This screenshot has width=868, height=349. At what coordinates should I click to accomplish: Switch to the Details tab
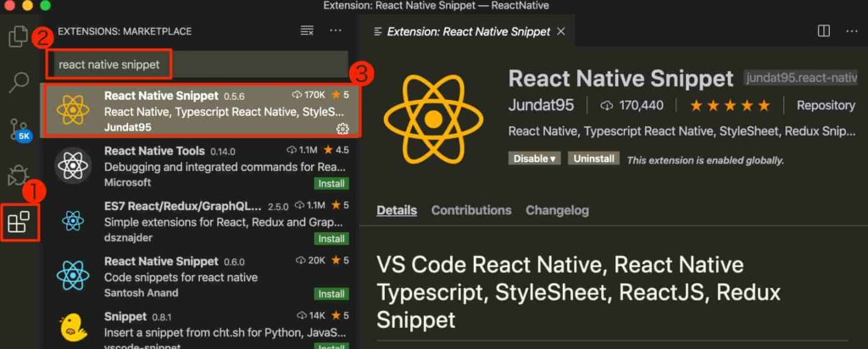pos(397,210)
